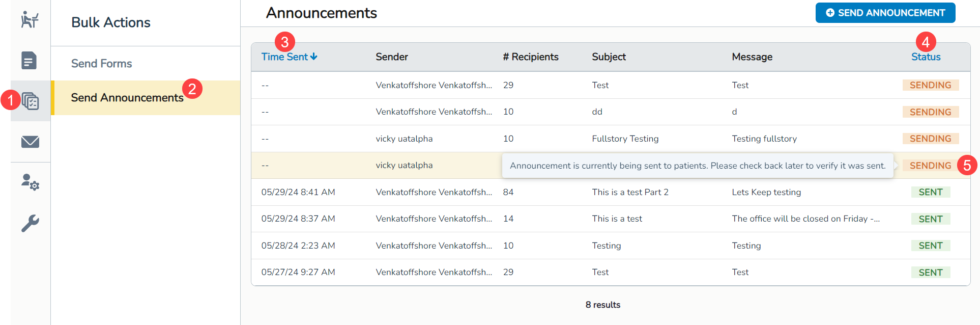Viewport: 980px width, 325px height.
Task: Open the 'This is a test Part 2' announcement
Action: [630, 192]
